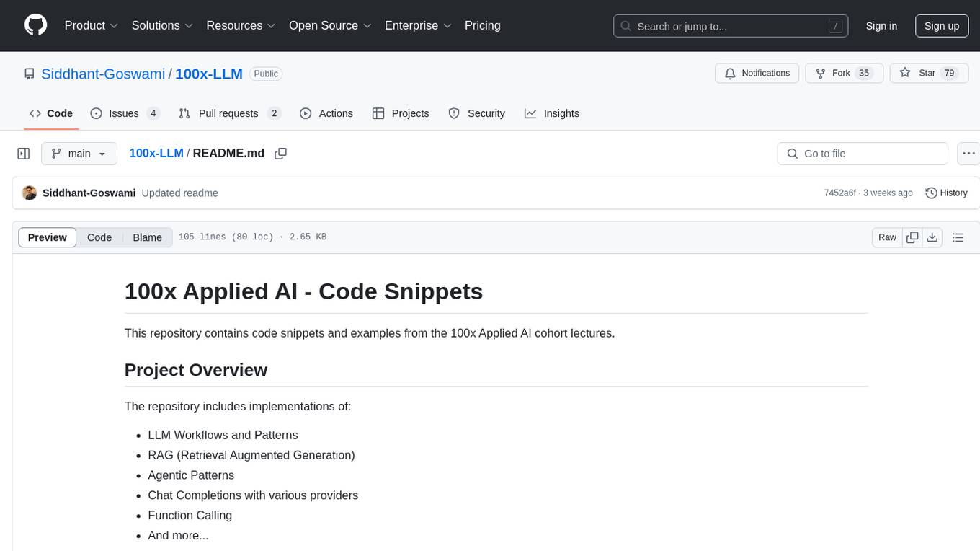Switch to the Security tab
Screen dimensions: 980x551
click(x=477, y=113)
